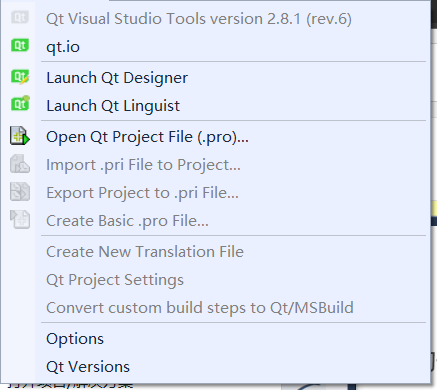Choose Import .pri File to Project... text
Screen dimensions: 437x390
tap(143, 165)
